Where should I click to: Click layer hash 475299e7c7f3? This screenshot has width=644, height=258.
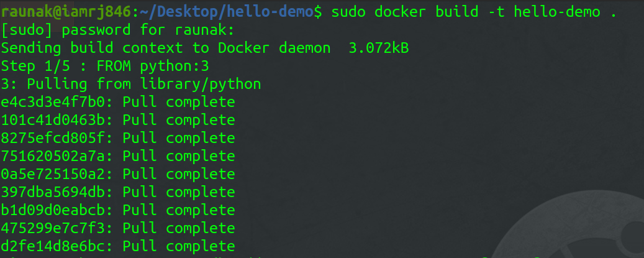pyautogui.click(x=58, y=228)
